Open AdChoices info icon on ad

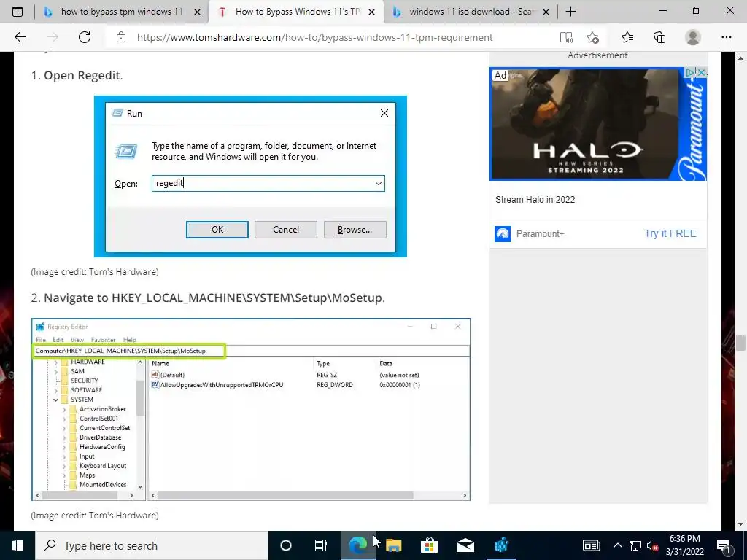(x=689, y=72)
